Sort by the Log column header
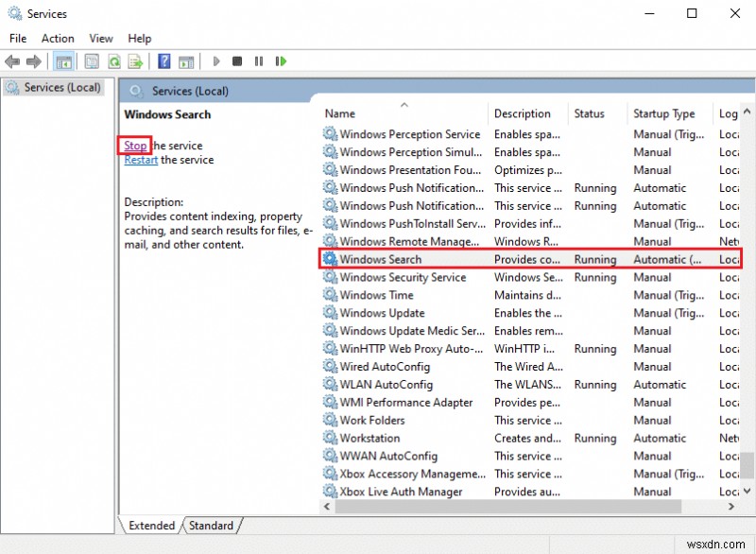This screenshot has height=554, width=756. click(728, 113)
